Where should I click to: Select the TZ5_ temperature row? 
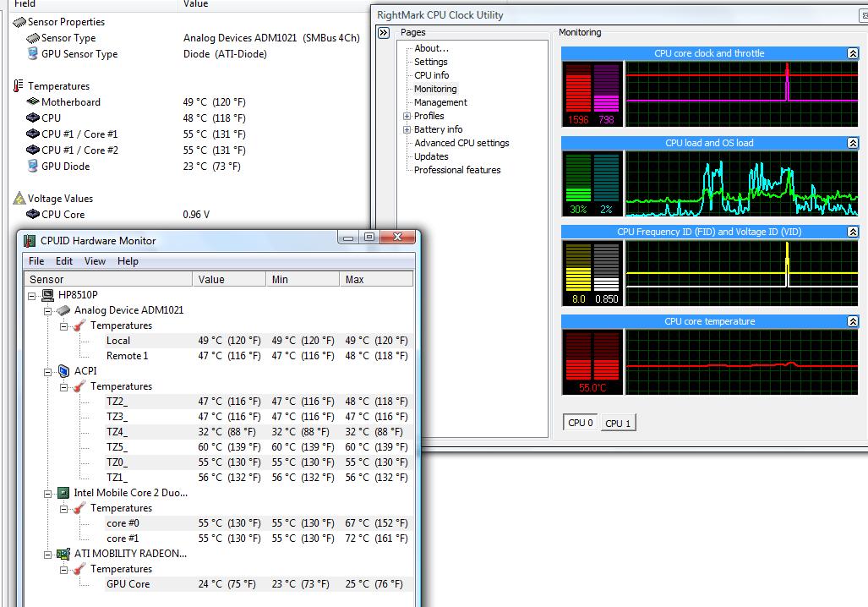click(x=259, y=447)
